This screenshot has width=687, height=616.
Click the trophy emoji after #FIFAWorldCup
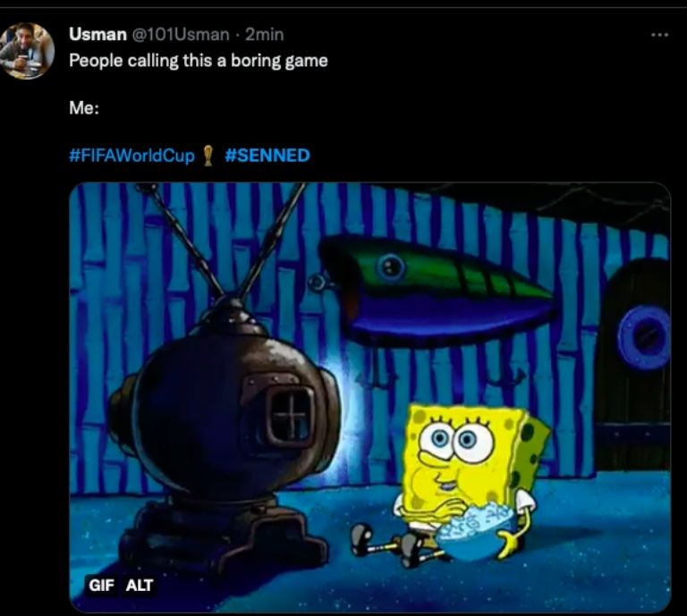[x=208, y=156]
